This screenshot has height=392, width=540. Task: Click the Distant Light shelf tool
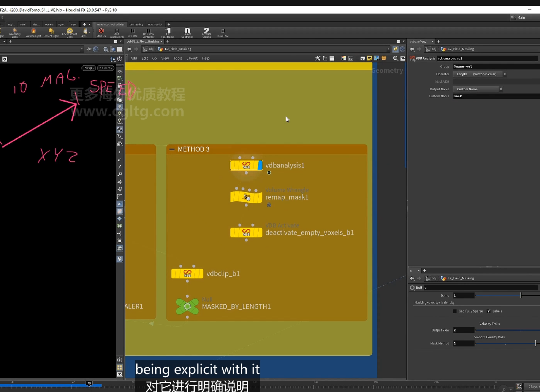tap(51, 33)
